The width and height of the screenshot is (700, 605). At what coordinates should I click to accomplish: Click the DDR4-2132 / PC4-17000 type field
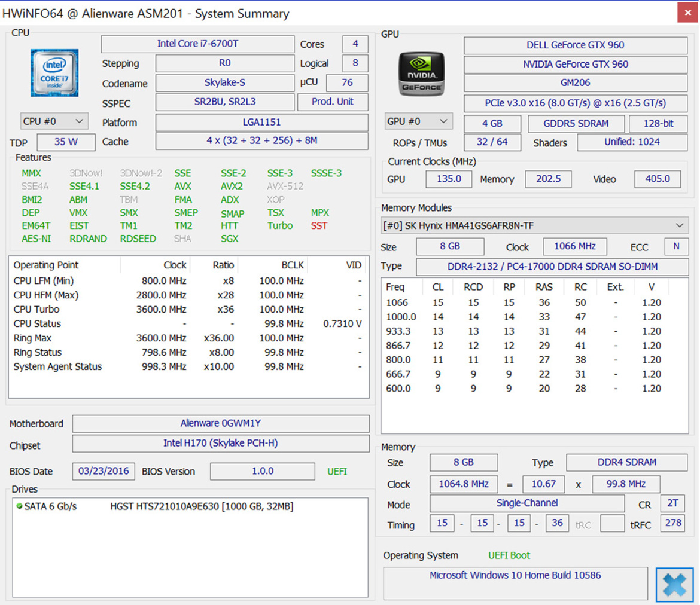[552, 267]
